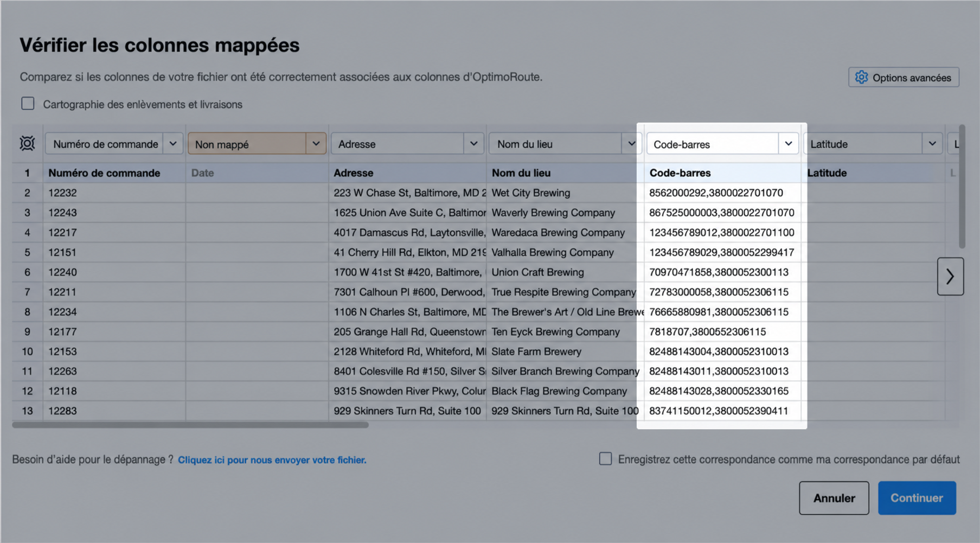Click the Valhalla Brewing Company cell
This screenshot has height=543, width=980.
[565, 252]
